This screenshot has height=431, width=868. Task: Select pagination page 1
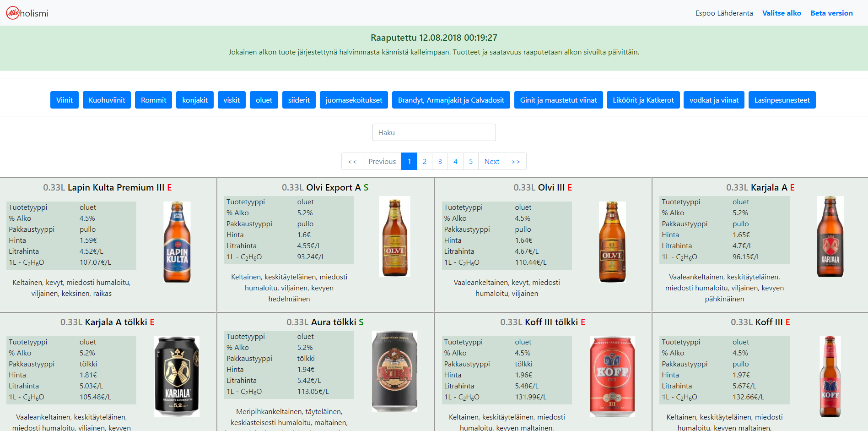tap(409, 161)
